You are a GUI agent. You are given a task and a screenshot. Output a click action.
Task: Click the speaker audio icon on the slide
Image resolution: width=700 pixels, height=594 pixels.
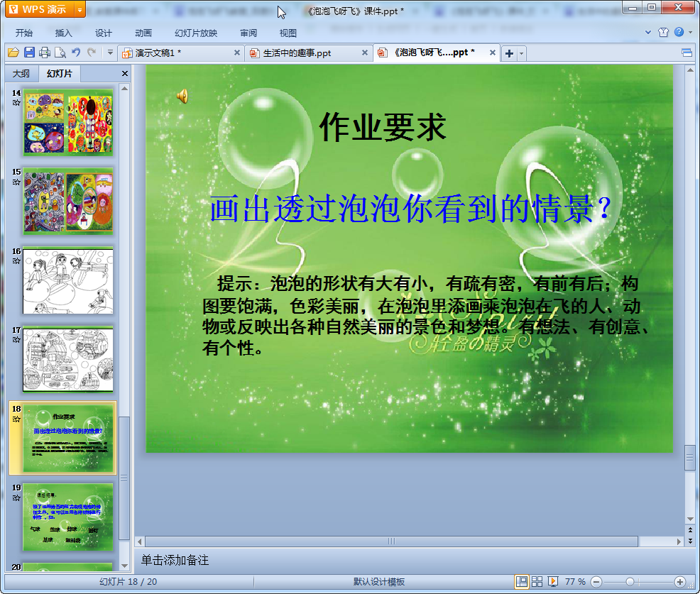(182, 96)
